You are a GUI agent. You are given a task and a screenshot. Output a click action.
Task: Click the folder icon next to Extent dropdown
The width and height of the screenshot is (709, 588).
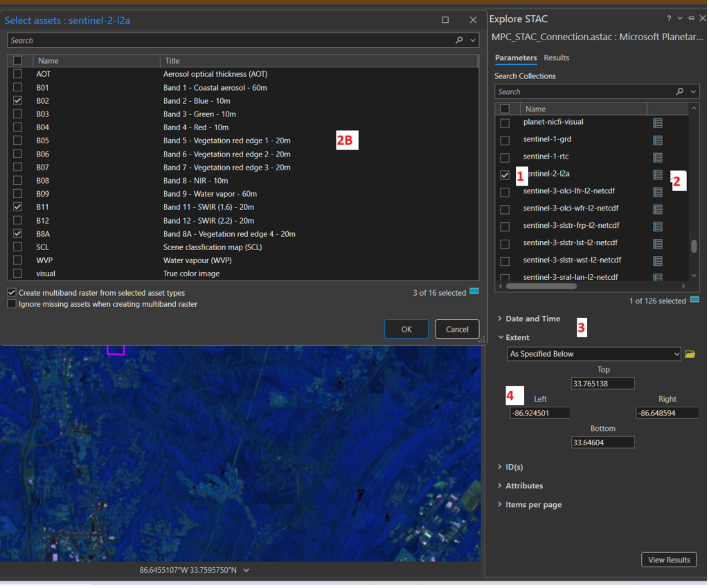point(690,354)
